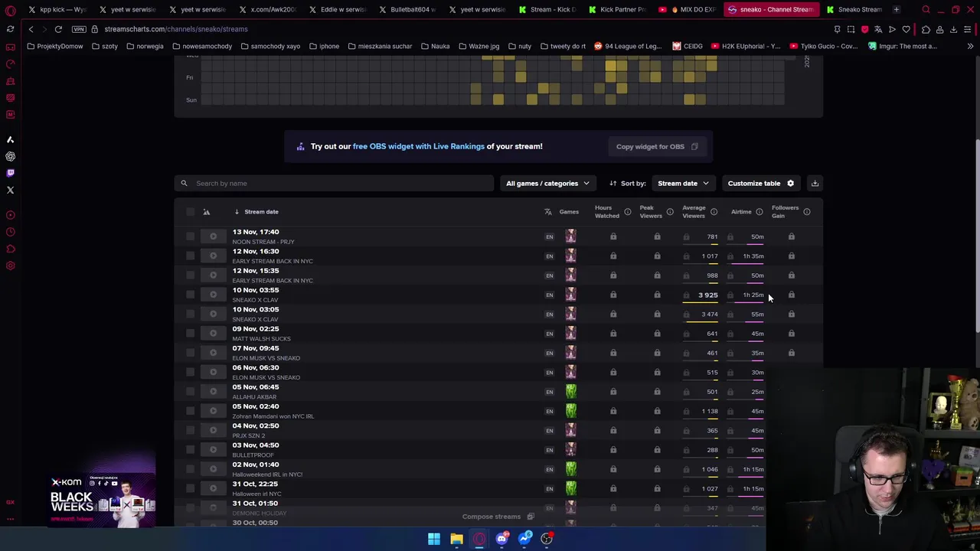The height and width of the screenshot is (551, 980).
Task: Click play thumbnail for 10 Nov 03:55 stream
Action: click(x=214, y=295)
